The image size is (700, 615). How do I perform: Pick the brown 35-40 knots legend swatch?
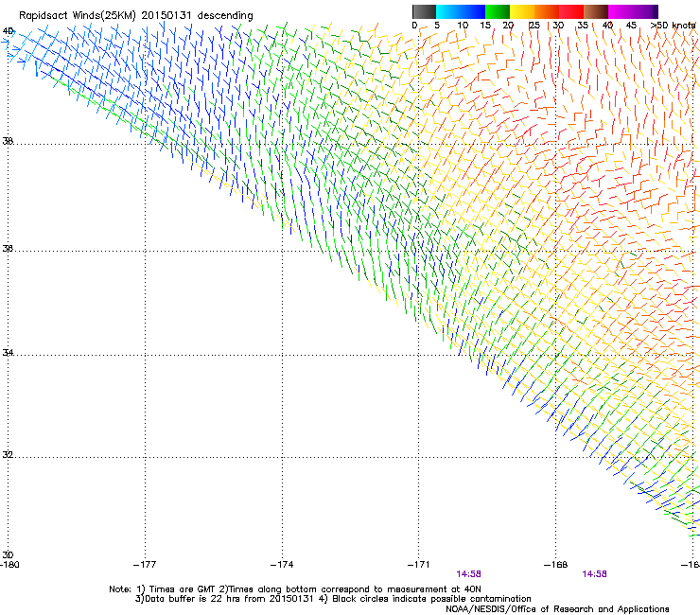click(596, 11)
